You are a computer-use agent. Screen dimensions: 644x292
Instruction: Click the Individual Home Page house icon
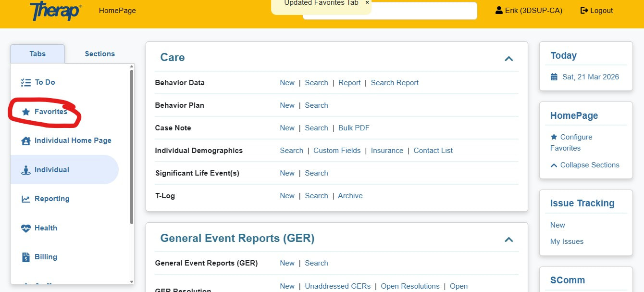pos(26,141)
